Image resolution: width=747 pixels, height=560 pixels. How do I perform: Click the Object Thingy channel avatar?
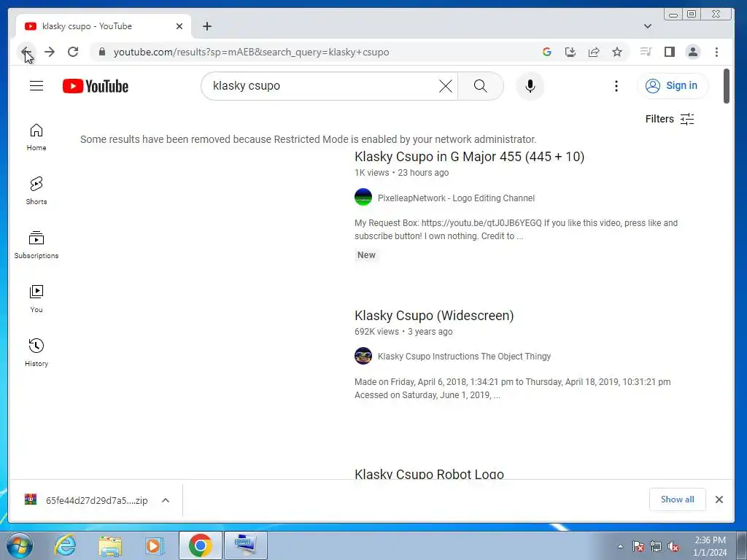point(363,356)
